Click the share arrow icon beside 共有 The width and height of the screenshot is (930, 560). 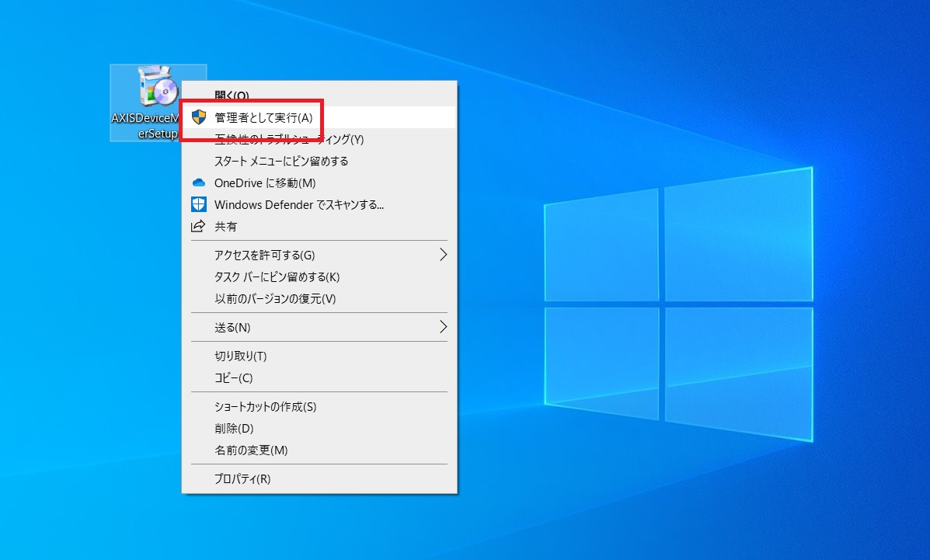(x=198, y=226)
